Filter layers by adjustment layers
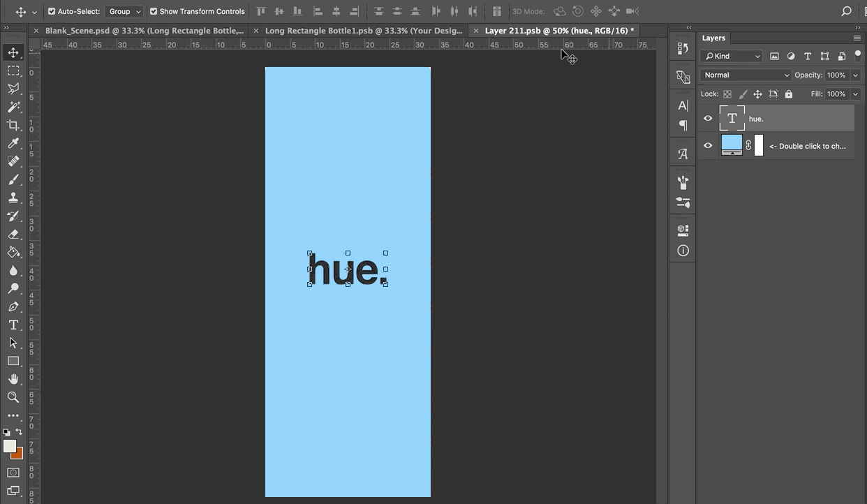This screenshot has width=867, height=504. 791,56
